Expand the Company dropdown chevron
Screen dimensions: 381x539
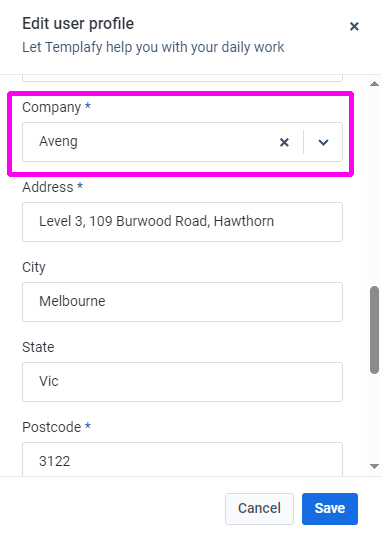pos(323,142)
